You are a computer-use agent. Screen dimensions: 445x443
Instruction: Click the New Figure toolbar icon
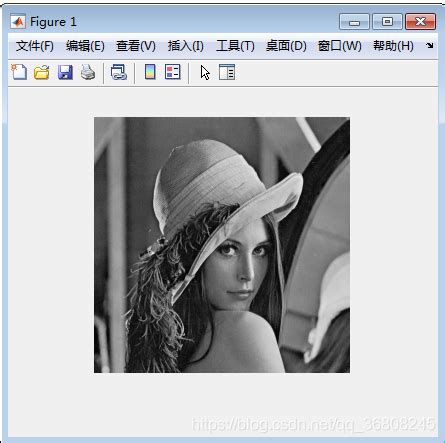click(19, 72)
